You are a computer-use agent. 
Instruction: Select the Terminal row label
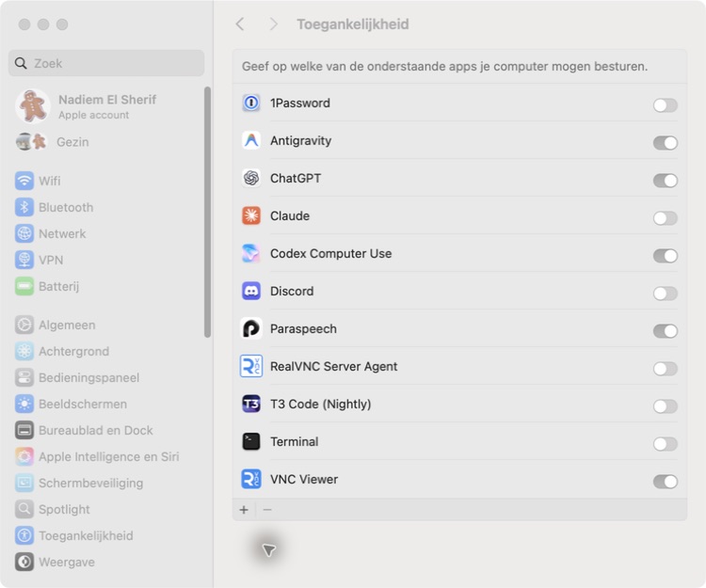[294, 442]
